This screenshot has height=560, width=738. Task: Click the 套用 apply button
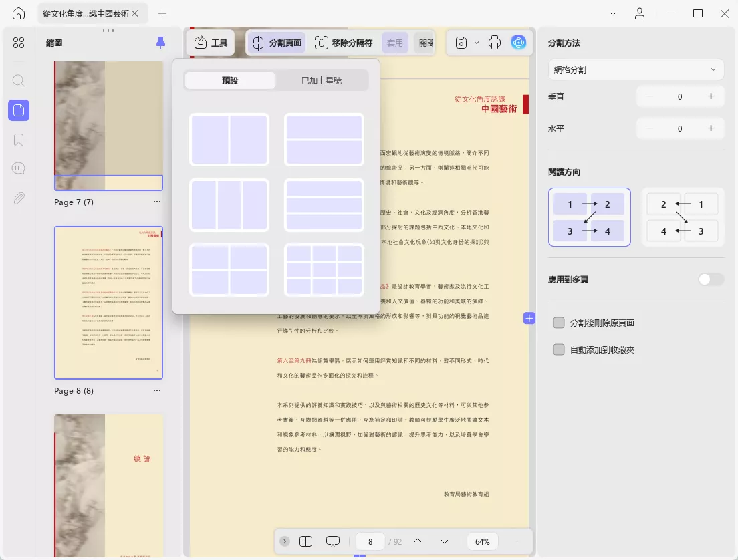click(x=394, y=43)
